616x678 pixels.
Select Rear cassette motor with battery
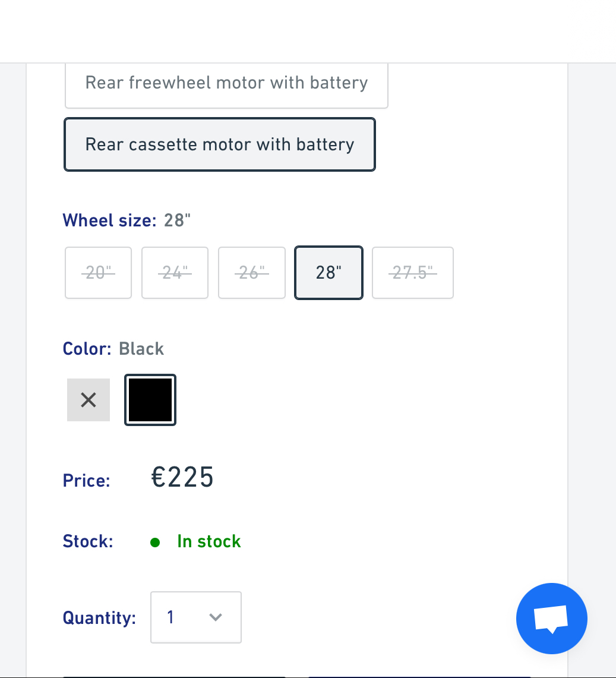(x=220, y=144)
